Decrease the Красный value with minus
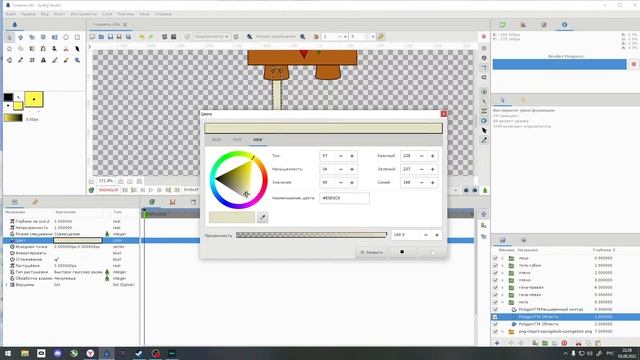The height and width of the screenshot is (360, 640). point(422,156)
